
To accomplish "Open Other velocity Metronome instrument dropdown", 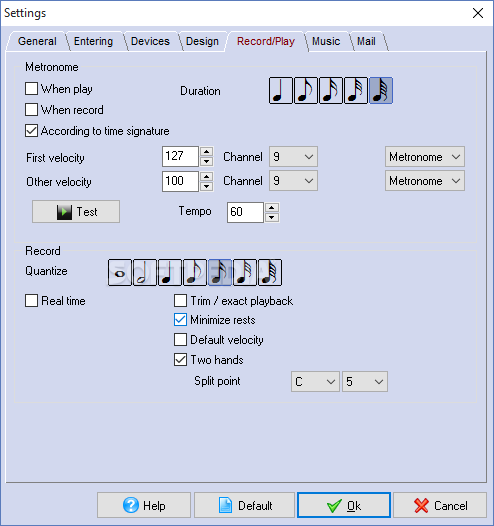I will pyautogui.click(x=425, y=181).
